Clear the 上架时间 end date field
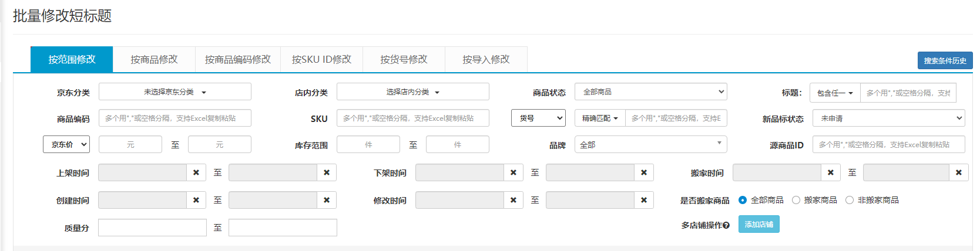The width and height of the screenshot is (980, 251). click(x=327, y=172)
